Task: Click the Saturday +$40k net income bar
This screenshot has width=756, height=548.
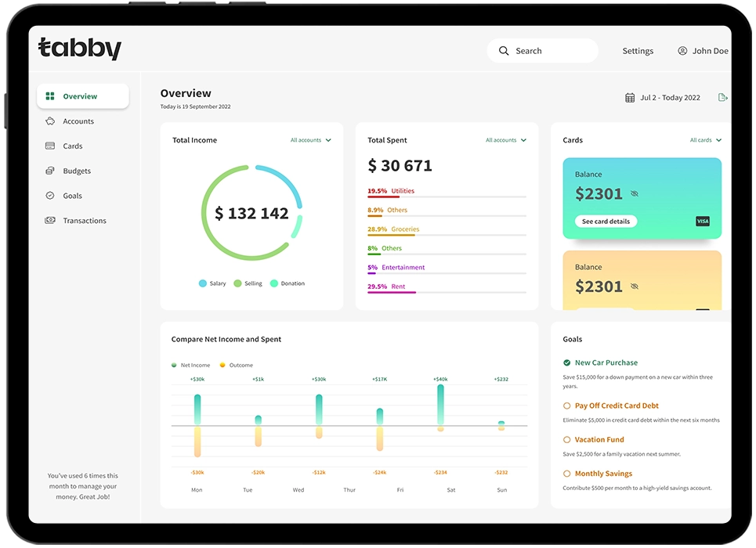Action: click(x=441, y=405)
